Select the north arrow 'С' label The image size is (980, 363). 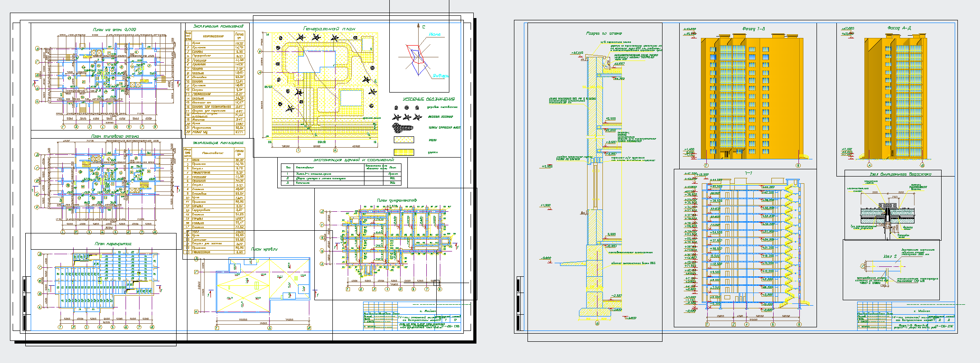tap(424, 27)
